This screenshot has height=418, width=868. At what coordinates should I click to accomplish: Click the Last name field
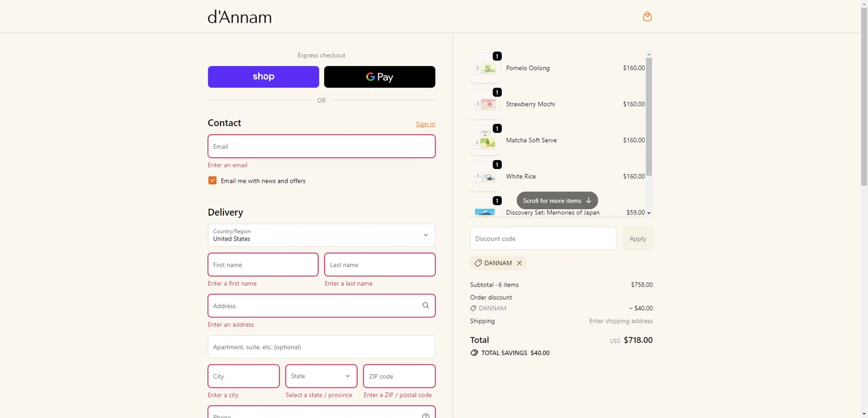pyautogui.click(x=380, y=265)
